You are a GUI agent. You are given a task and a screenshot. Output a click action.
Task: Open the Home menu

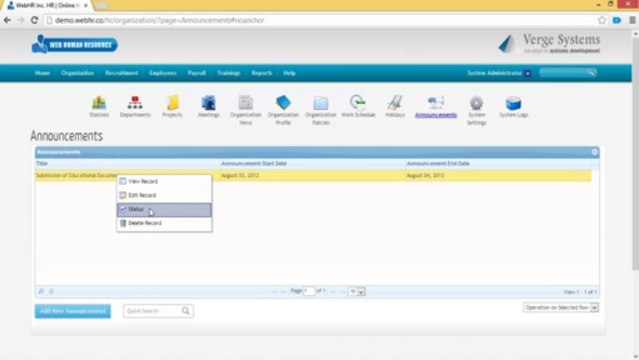point(42,73)
